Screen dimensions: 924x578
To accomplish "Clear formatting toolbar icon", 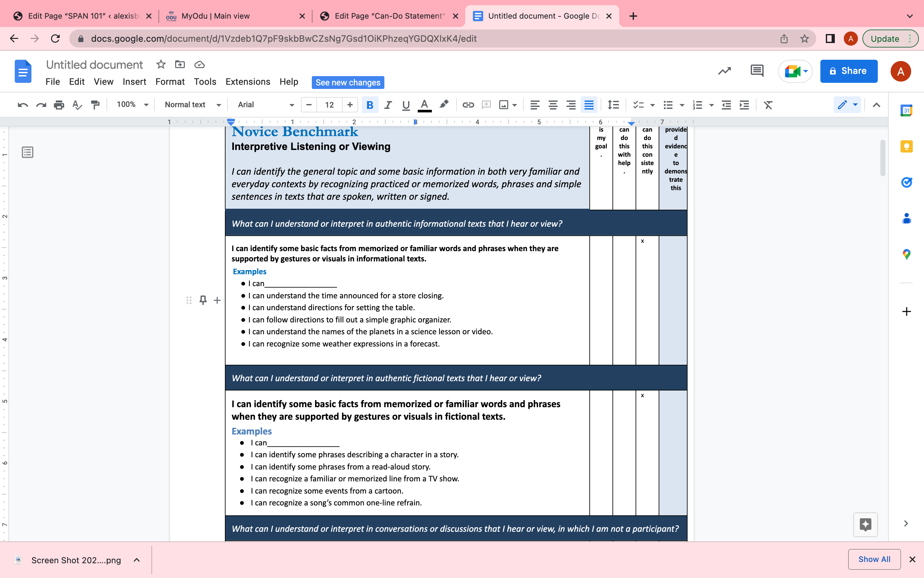I will (x=768, y=105).
